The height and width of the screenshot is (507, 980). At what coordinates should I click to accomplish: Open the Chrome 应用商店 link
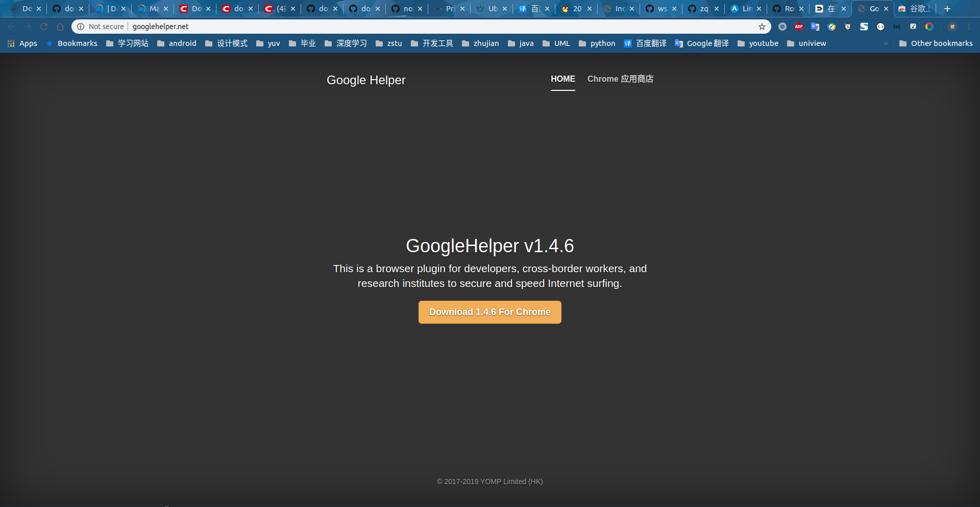point(620,79)
